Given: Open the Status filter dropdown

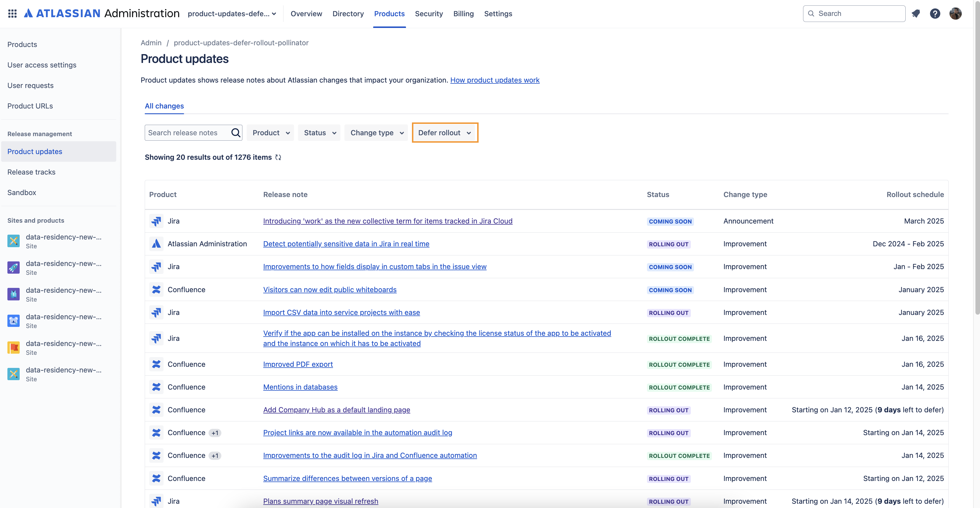Looking at the screenshot, I should [x=320, y=133].
